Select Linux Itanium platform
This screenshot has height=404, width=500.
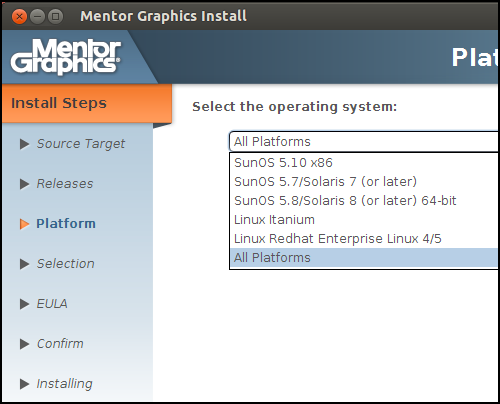coord(364,220)
